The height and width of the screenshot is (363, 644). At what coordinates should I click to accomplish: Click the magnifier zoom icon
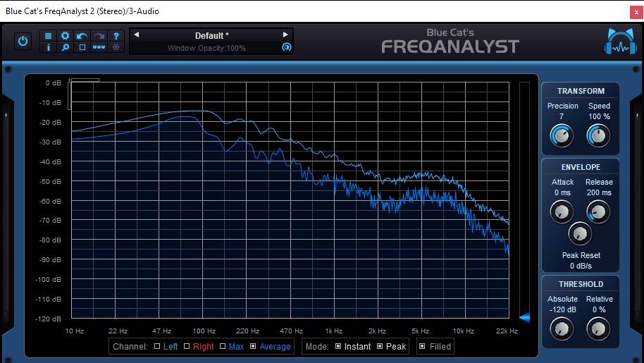coord(65,47)
